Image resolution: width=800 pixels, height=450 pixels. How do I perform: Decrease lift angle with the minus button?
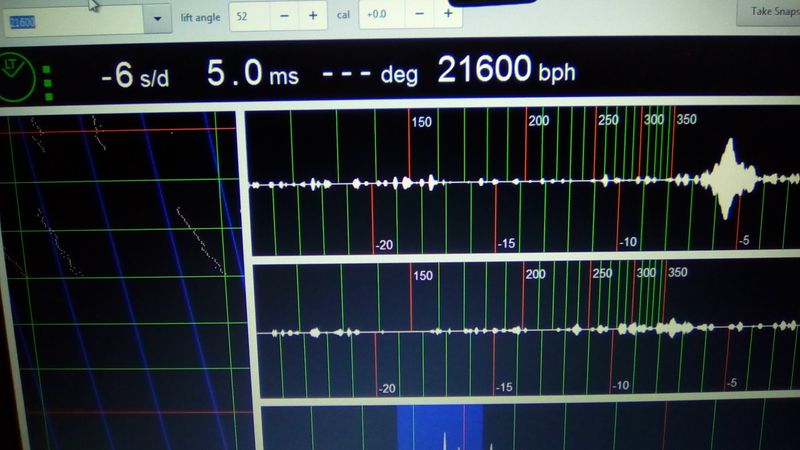point(284,15)
